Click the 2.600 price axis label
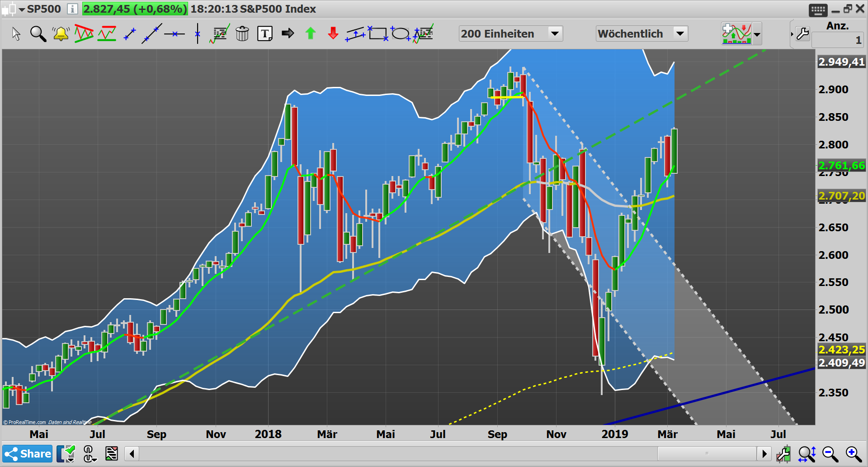 click(x=834, y=255)
